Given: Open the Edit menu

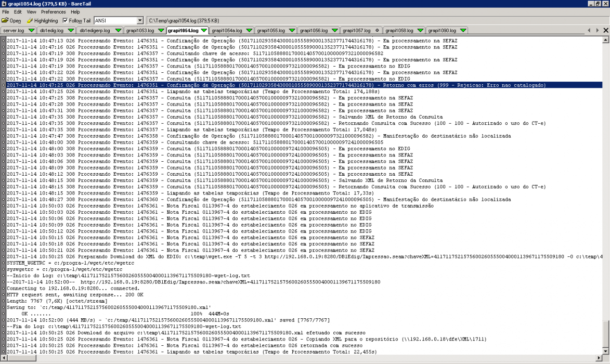Looking at the screenshot, I should (18, 12).
